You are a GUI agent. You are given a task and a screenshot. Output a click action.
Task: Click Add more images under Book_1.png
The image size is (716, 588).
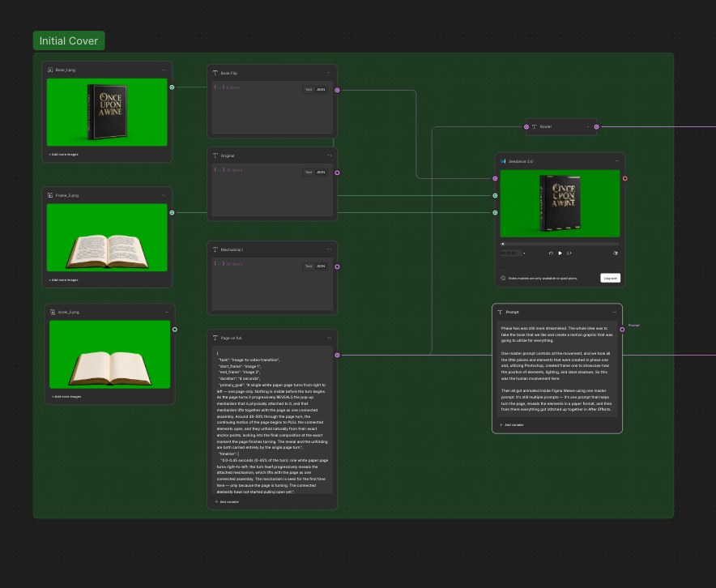(x=63, y=155)
